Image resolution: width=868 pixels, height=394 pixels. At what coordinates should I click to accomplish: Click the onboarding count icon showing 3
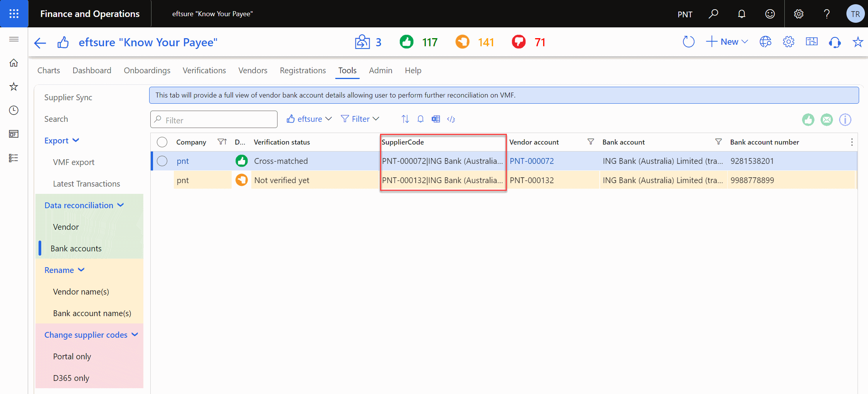click(362, 42)
